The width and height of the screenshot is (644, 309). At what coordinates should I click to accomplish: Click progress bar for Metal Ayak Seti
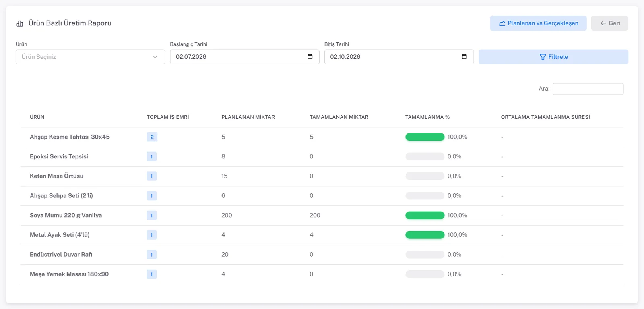point(425,235)
